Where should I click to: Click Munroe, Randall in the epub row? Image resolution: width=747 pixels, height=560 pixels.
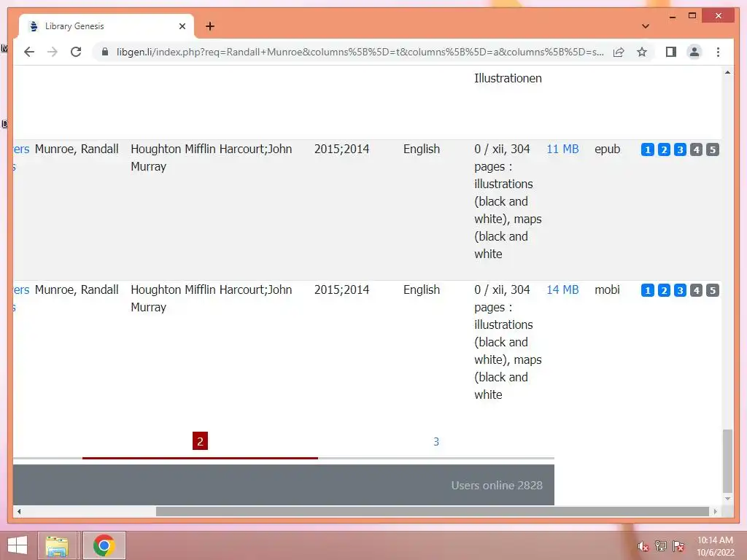click(77, 149)
